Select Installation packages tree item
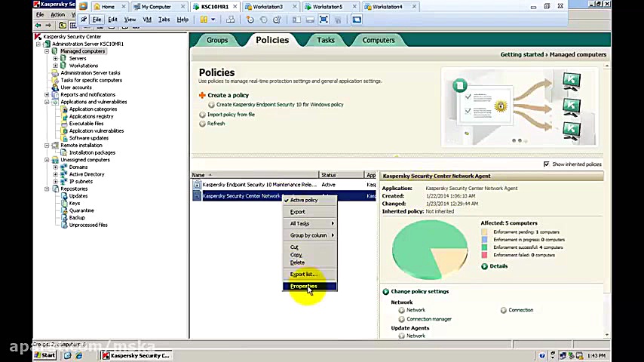 pos(92,153)
